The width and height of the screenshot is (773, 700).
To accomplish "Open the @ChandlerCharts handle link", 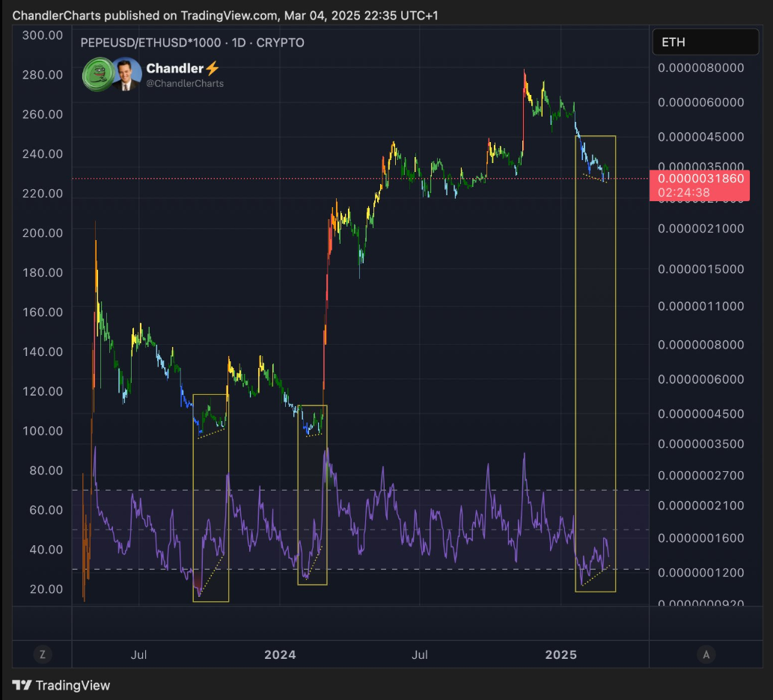I will click(x=185, y=84).
